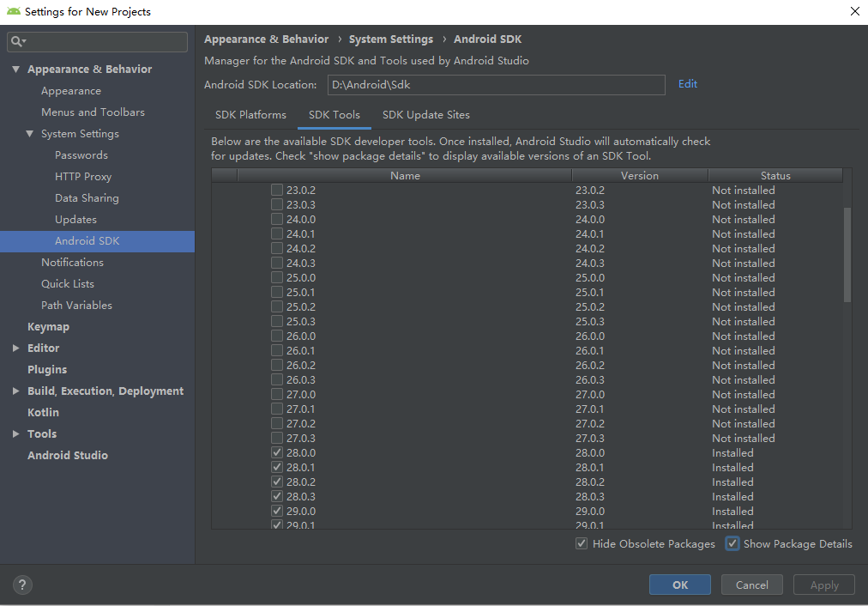Image resolution: width=868 pixels, height=606 pixels.
Task: Open Appearance settings page
Action: tap(71, 91)
